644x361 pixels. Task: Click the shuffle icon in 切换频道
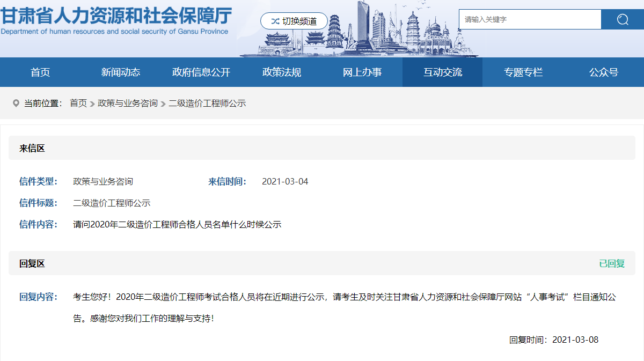click(275, 21)
